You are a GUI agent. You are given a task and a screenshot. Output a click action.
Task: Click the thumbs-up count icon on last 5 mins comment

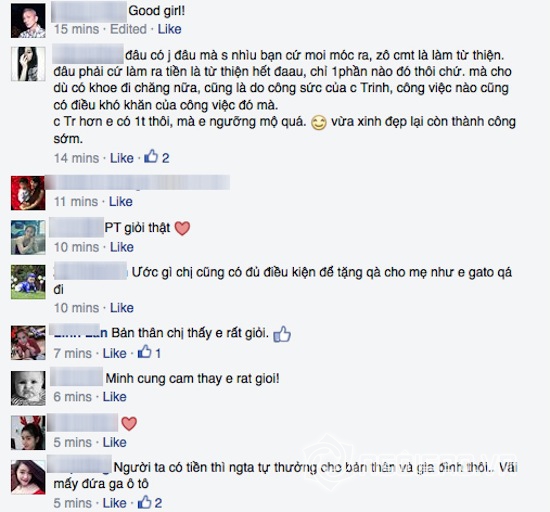pos(144,502)
